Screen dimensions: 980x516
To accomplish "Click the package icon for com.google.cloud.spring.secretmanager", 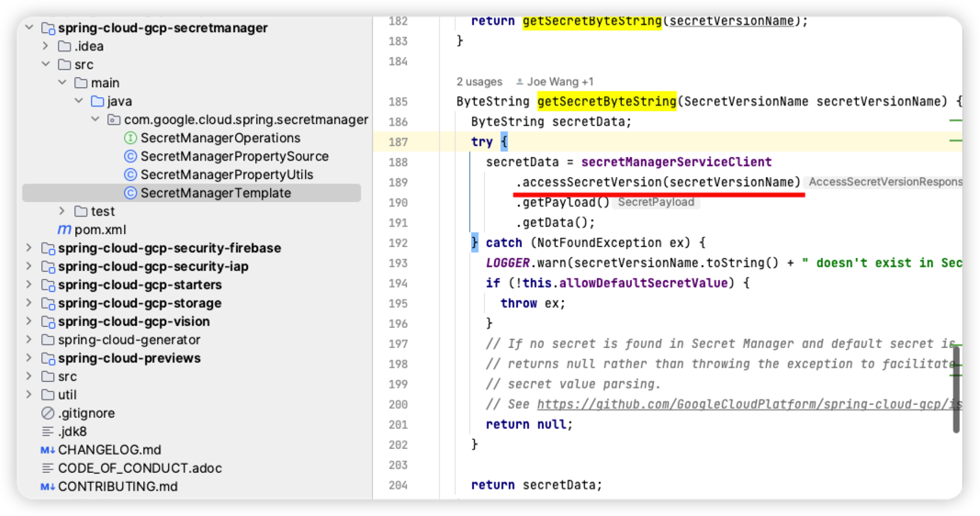I will (114, 119).
